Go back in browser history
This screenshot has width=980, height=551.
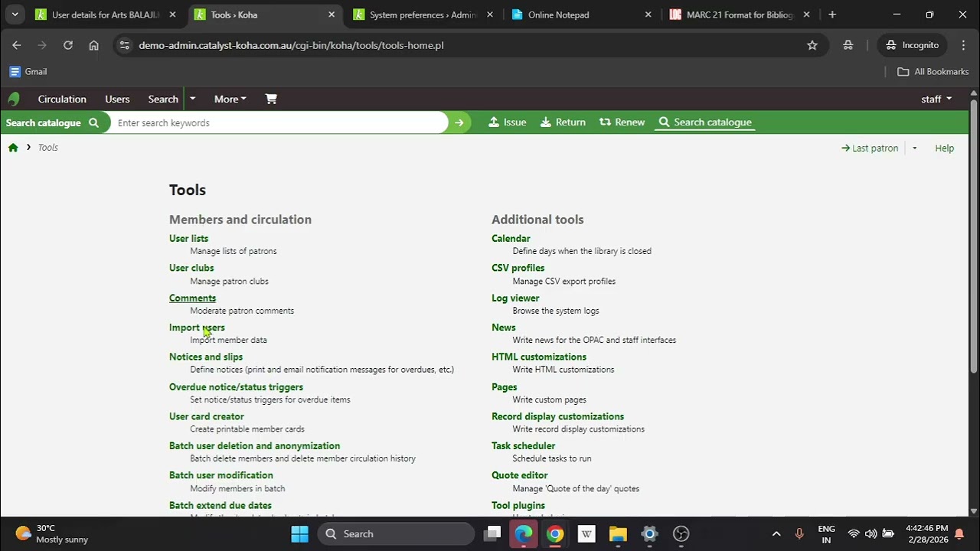pos(17,45)
